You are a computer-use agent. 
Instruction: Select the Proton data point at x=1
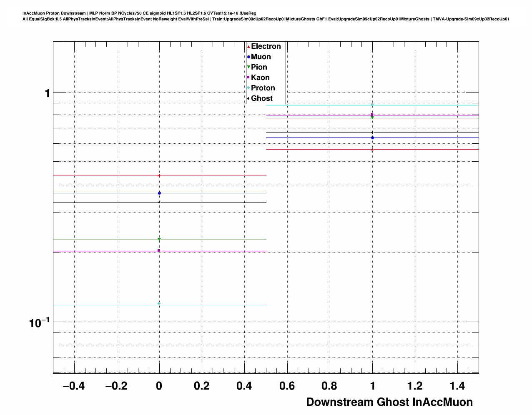tap(372, 105)
